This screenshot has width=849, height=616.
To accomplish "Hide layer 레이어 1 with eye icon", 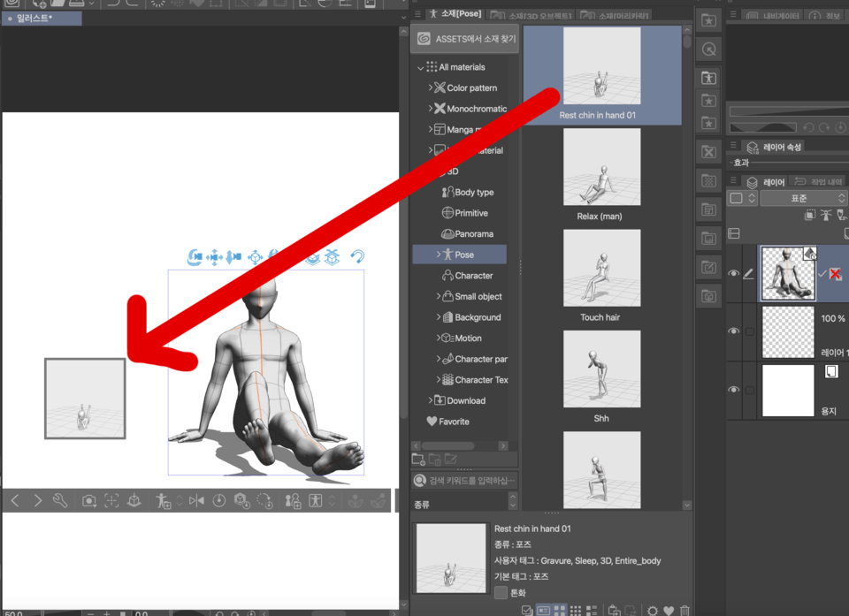I will [x=734, y=331].
